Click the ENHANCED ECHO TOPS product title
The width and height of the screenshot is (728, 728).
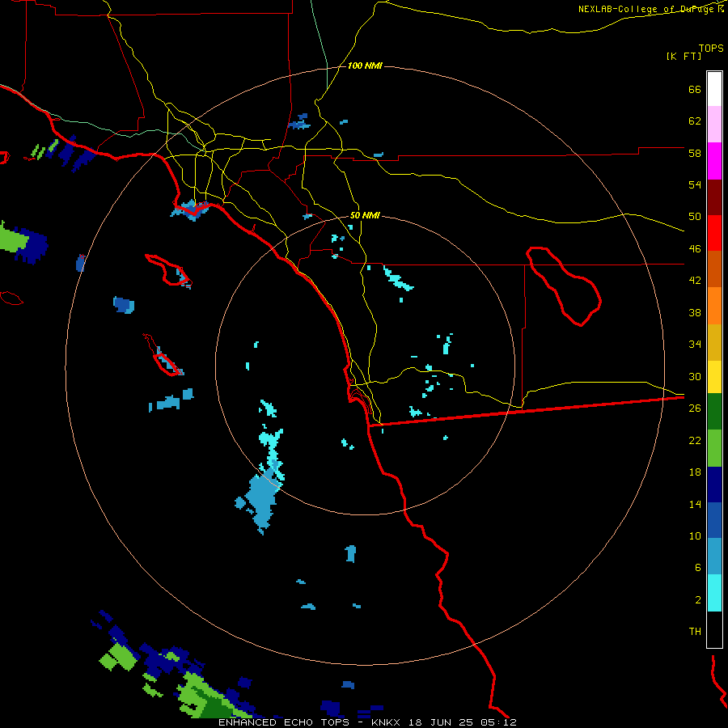pyautogui.click(x=284, y=722)
